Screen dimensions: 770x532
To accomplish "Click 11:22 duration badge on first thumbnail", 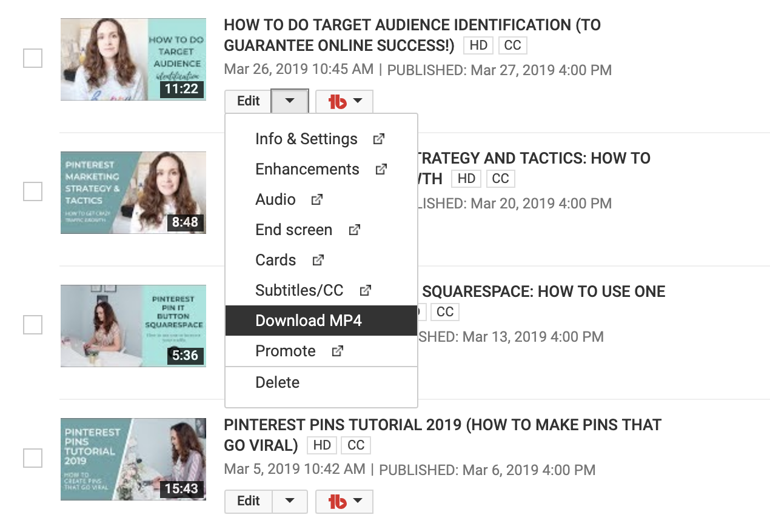I will 181,89.
